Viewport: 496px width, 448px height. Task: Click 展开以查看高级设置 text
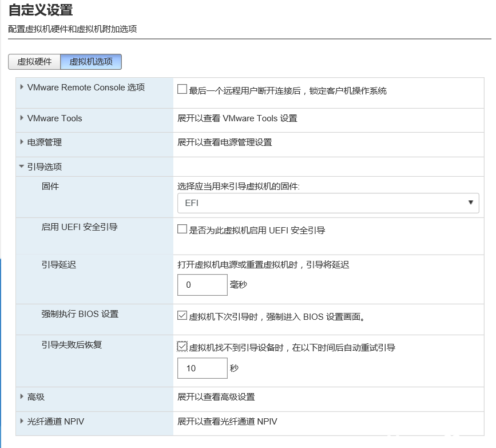pos(216,397)
